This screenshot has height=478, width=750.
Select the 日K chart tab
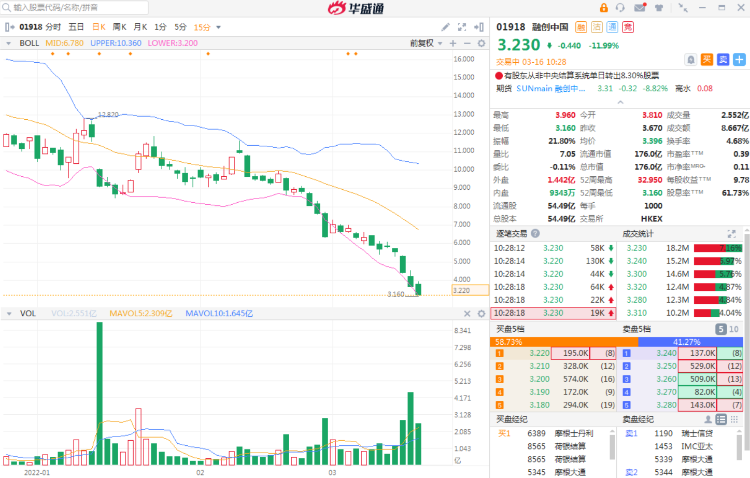coord(99,27)
